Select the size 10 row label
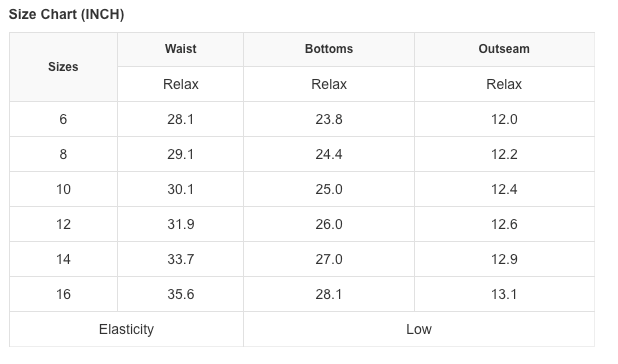This screenshot has height=364, width=618. tap(63, 189)
